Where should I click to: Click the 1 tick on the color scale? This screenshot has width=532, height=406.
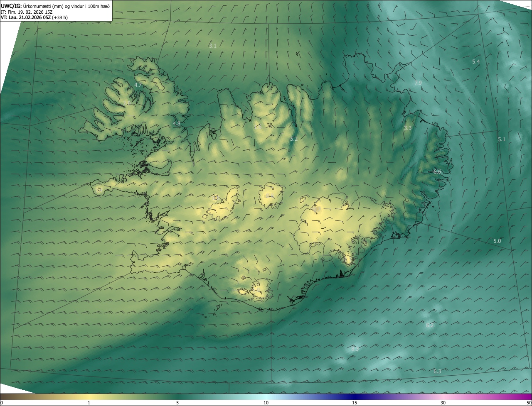click(89, 403)
